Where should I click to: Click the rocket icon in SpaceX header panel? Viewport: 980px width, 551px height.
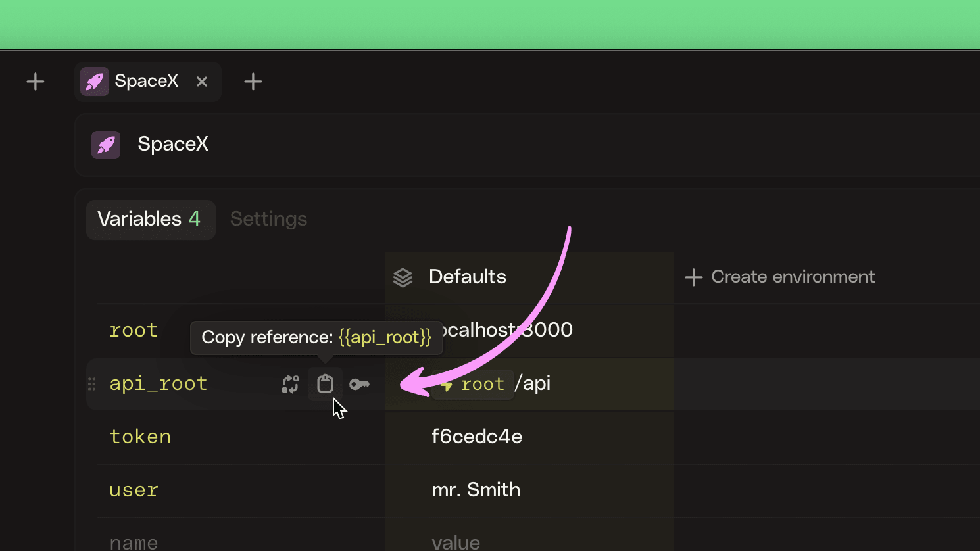pyautogui.click(x=106, y=145)
